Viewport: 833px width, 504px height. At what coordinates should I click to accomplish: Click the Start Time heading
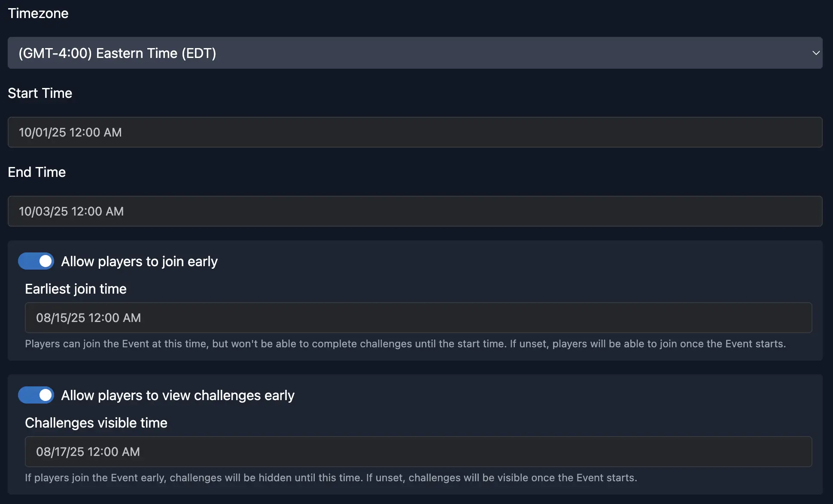click(x=40, y=93)
